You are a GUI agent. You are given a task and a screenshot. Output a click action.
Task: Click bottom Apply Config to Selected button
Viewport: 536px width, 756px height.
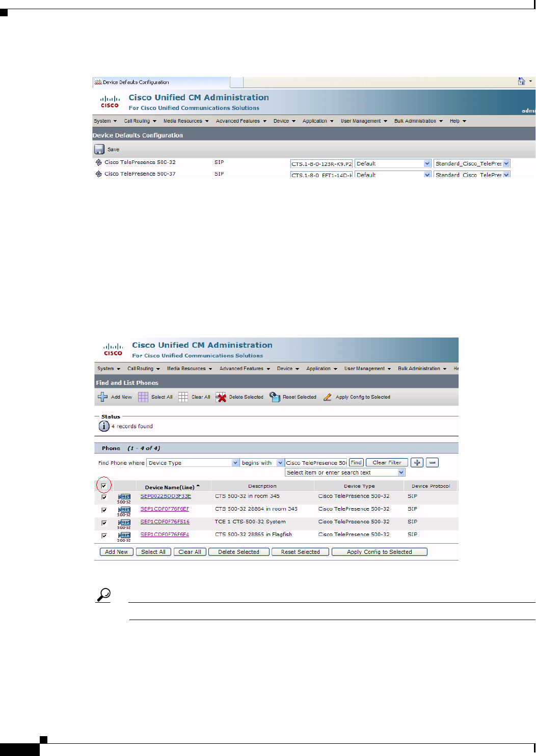tap(380, 552)
